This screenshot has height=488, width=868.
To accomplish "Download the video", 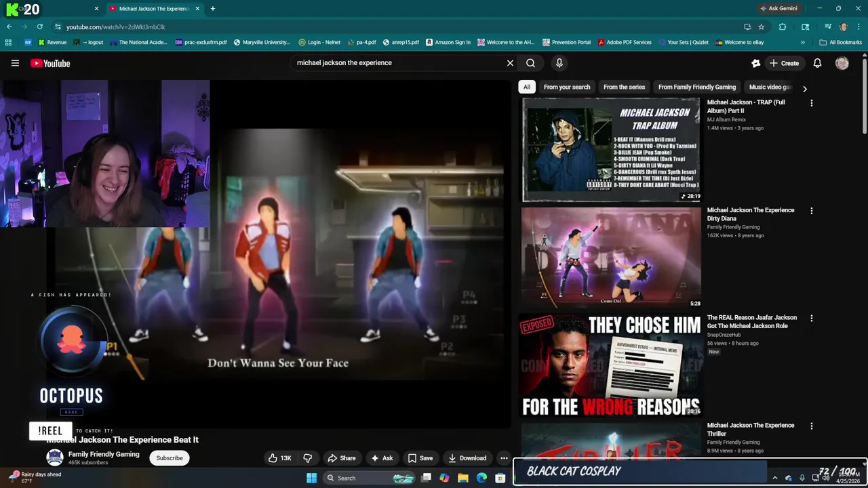I will (x=467, y=458).
